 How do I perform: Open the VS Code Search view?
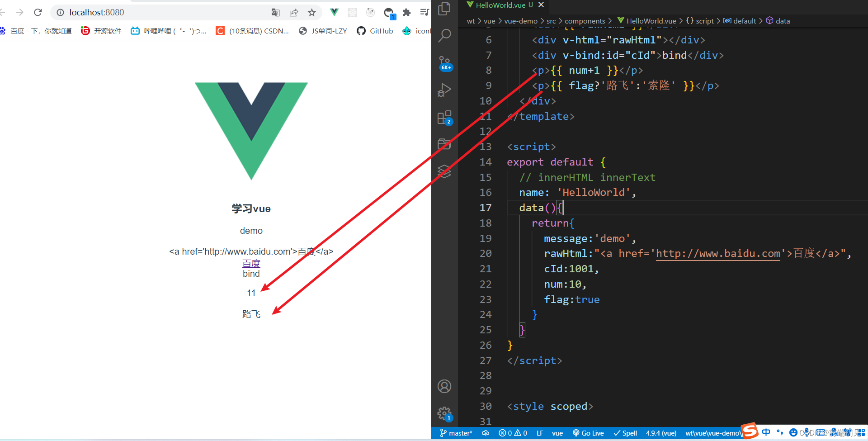(445, 35)
